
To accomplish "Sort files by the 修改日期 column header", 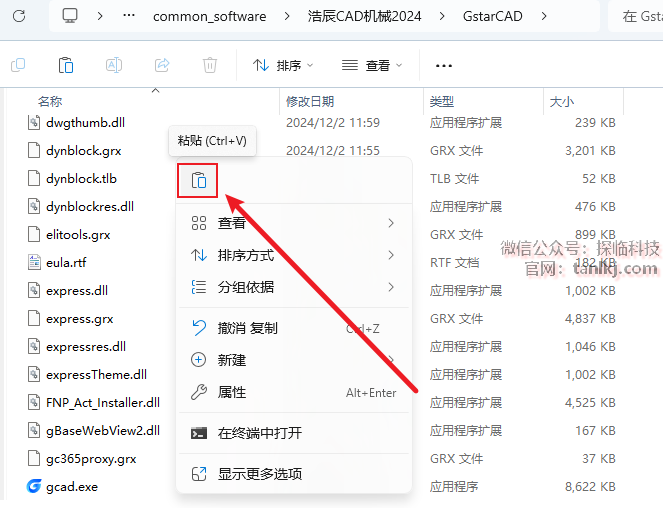I will click(x=310, y=101).
